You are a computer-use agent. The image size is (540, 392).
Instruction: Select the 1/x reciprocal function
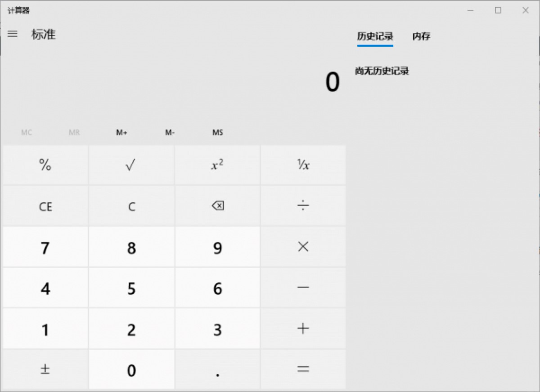(303, 165)
